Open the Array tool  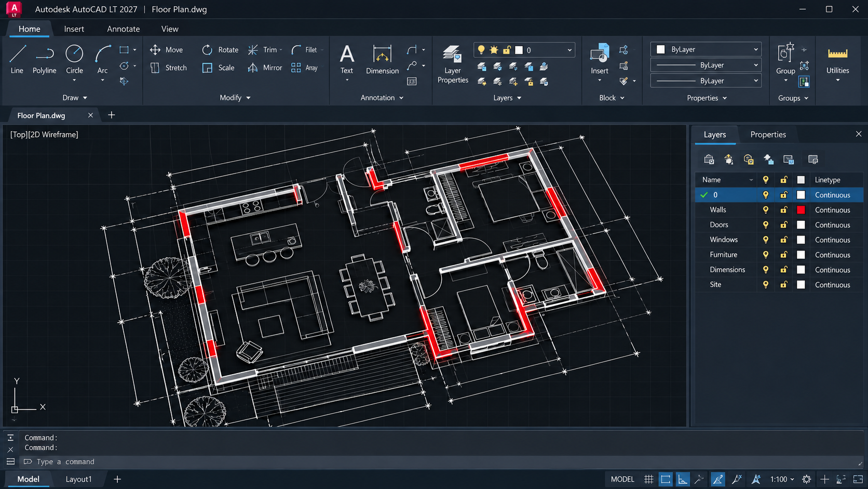pos(304,68)
